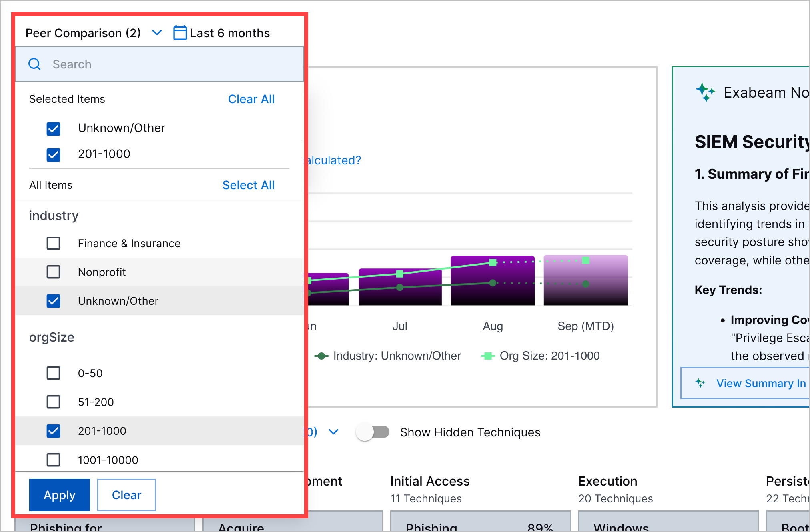810x532 pixels.
Task: Check the 1001-10000 org size checkbox
Action: pos(54,460)
